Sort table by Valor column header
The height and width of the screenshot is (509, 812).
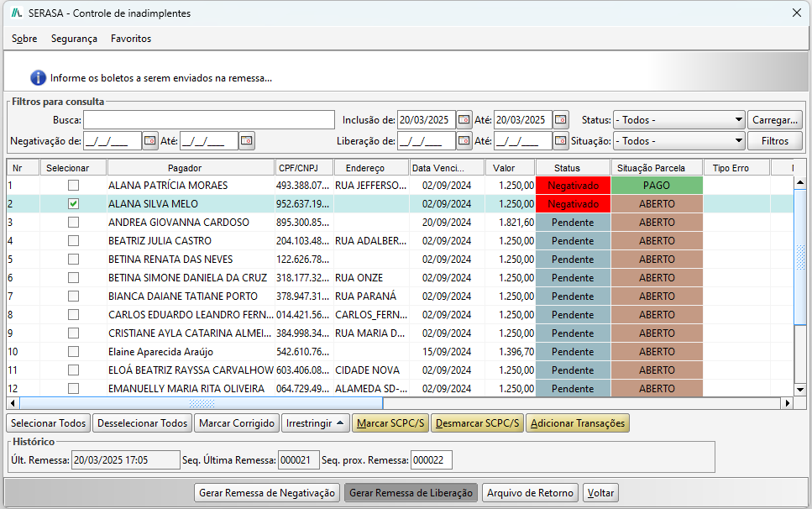click(510, 168)
